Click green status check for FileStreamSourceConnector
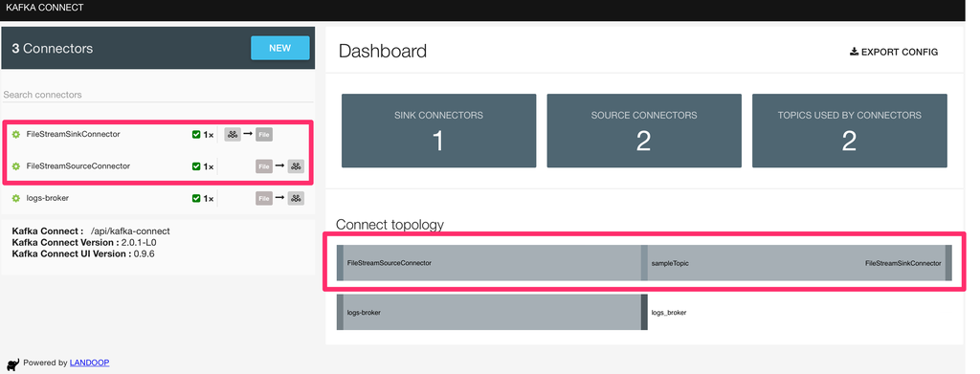Screen dimensions: 980x374 [196, 166]
